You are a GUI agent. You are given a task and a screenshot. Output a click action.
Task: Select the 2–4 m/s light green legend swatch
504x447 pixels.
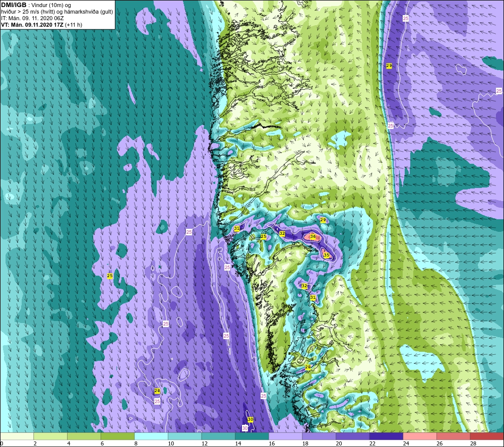[50, 436]
